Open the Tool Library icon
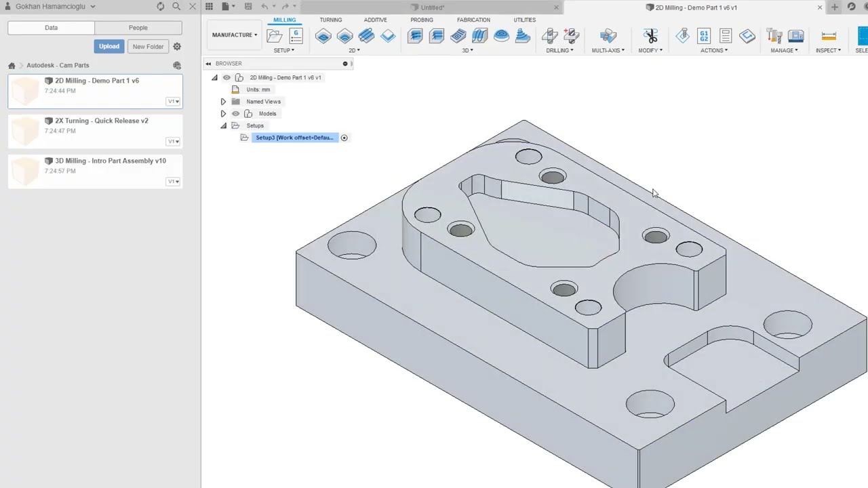This screenshot has width=868, height=488. [774, 36]
